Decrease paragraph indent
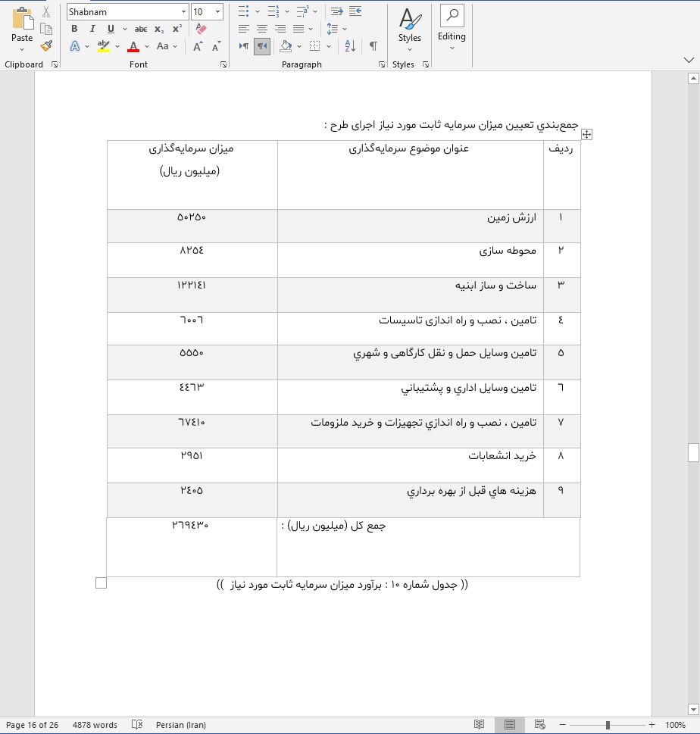700x734 pixels. pyautogui.click(x=336, y=11)
